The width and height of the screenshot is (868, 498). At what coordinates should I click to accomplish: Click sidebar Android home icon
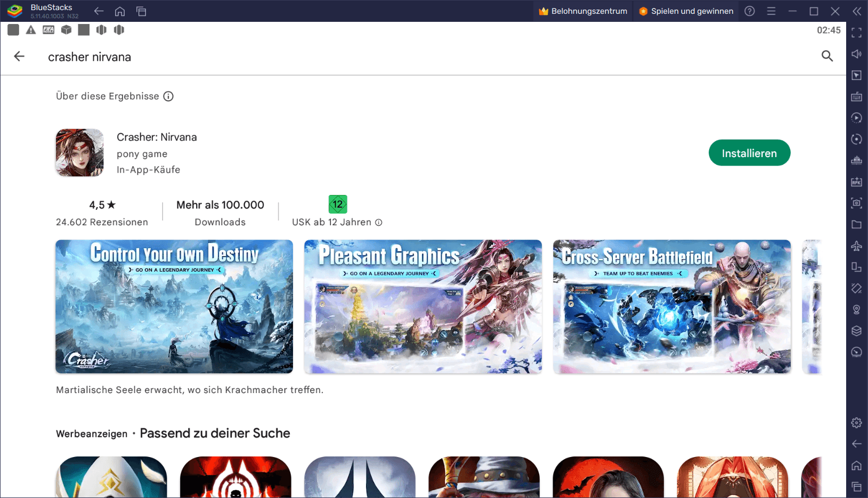click(856, 466)
